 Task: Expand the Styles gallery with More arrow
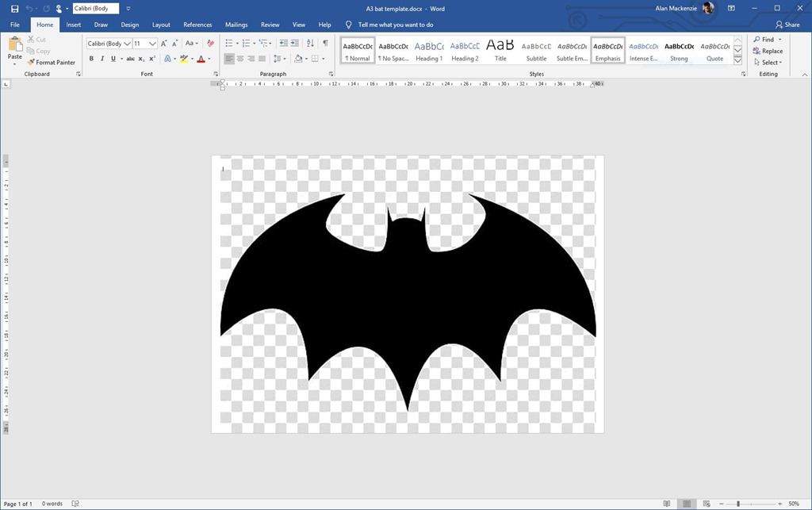point(737,60)
